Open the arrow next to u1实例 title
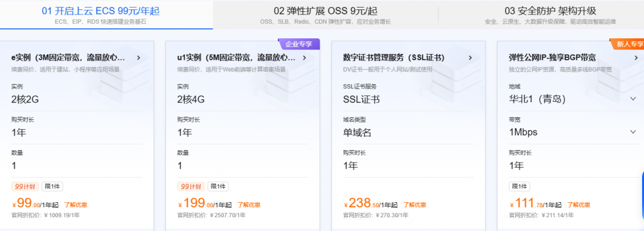644x231 pixels. [x=304, y=58]
